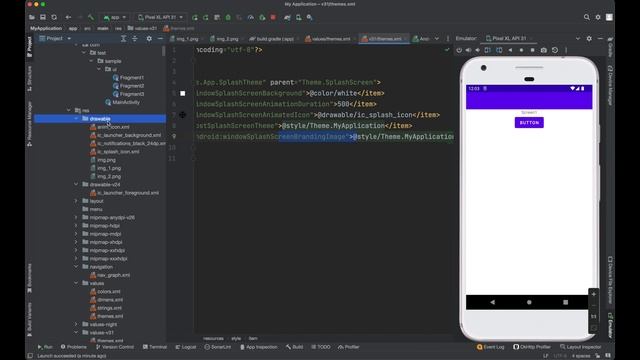Switch to img_1.png editor tab
This screenshot has height=360, width=640.
184,39
